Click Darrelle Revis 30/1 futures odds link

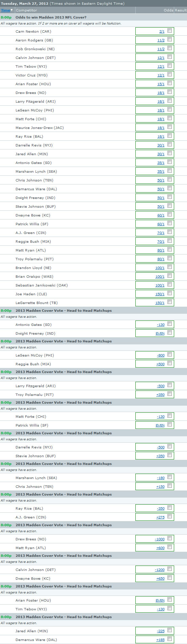pos(161,145)
